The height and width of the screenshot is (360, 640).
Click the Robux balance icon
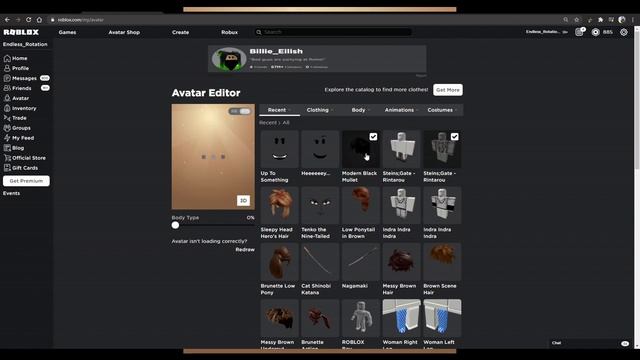[596, 32]
